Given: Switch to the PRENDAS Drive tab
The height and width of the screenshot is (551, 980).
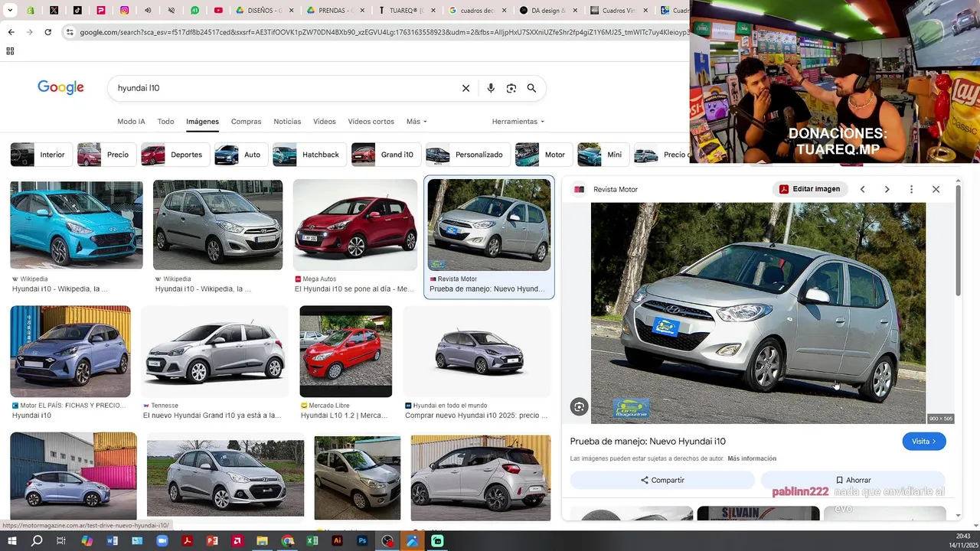Looking at the screenshot, I should coord(335,11).
